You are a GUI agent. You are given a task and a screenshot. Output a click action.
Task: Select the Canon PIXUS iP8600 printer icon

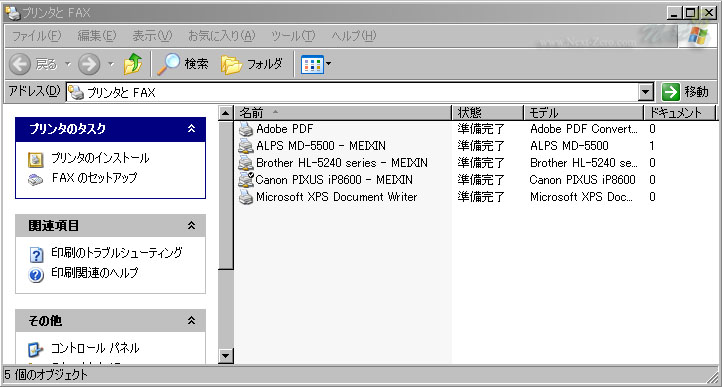246,180
